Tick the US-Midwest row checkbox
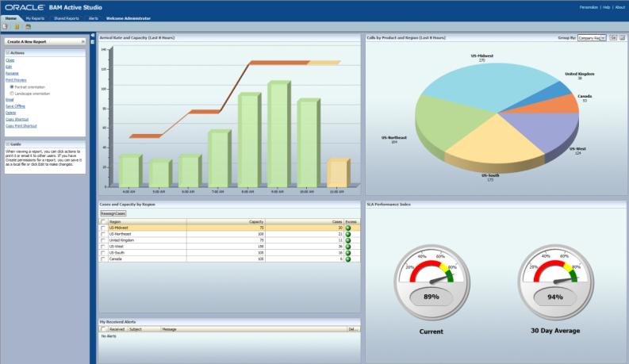This screenshot has height=364, width=629. [x=103, y=228]
